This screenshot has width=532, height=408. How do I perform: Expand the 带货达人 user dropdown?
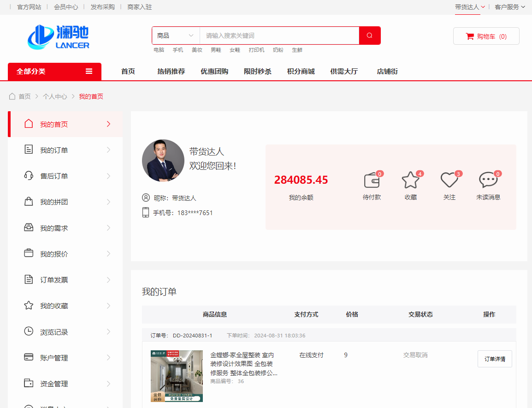tap(470, 7)
